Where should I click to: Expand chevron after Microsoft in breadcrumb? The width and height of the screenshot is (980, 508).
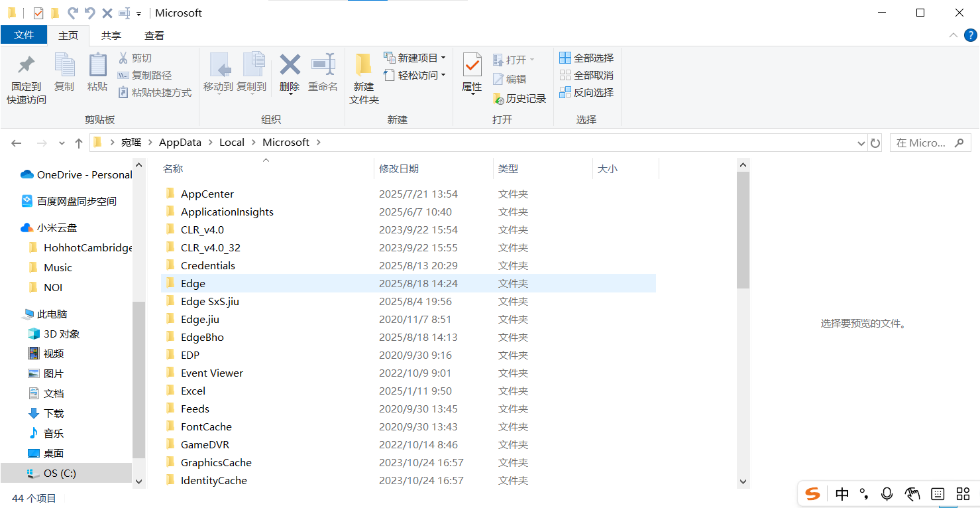[x=319, y=143]
